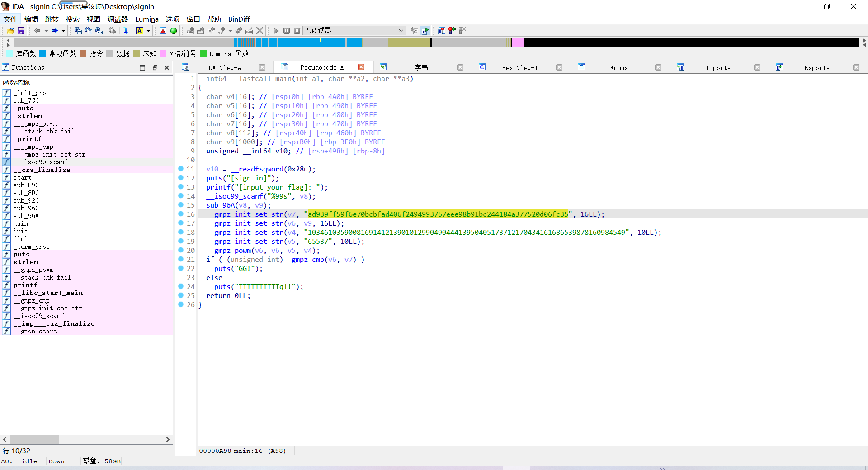The height and width of the screenshot is (470, 868).
Task: Click the save database floppy icon
Action: pyautogui.click(x=21, y=31)
